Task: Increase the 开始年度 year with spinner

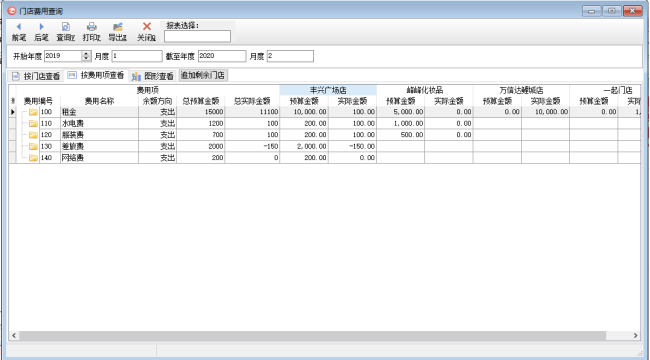Action: (86, 54)
